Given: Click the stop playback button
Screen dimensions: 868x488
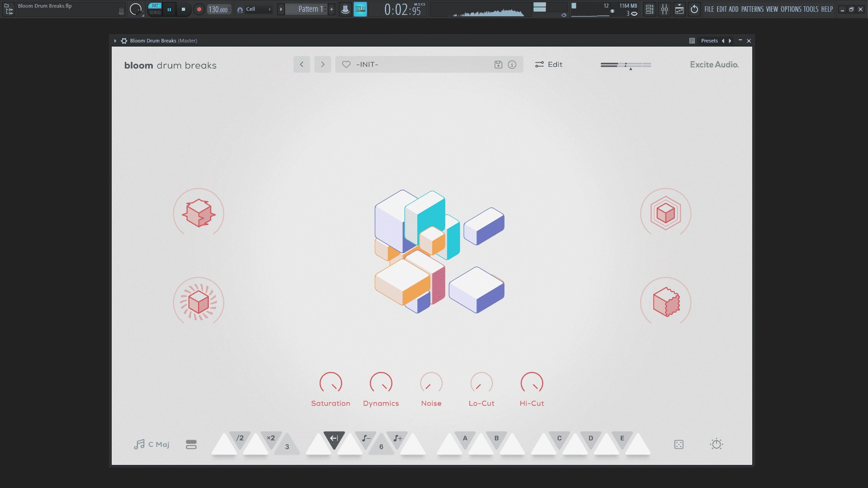Looking at the screenshot, I should click(x=183, y=9).
